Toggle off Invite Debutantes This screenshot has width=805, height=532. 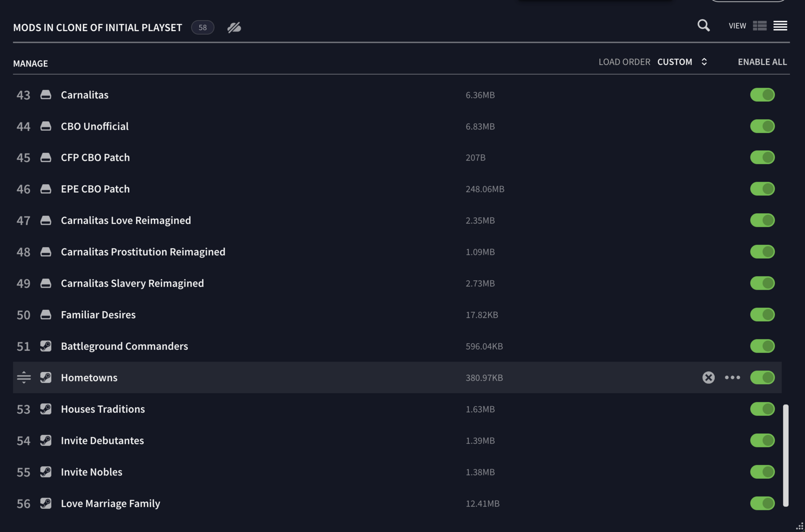point(763,440)
